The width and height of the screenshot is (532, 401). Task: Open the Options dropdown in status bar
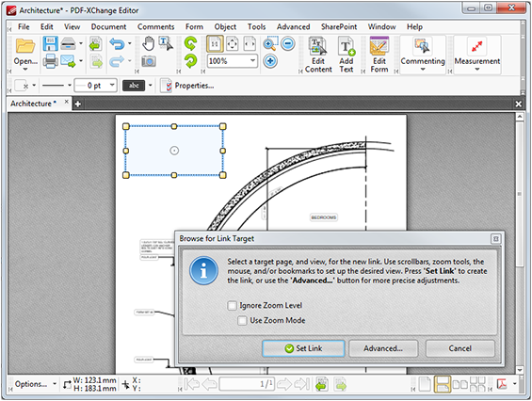pos(35,384)
